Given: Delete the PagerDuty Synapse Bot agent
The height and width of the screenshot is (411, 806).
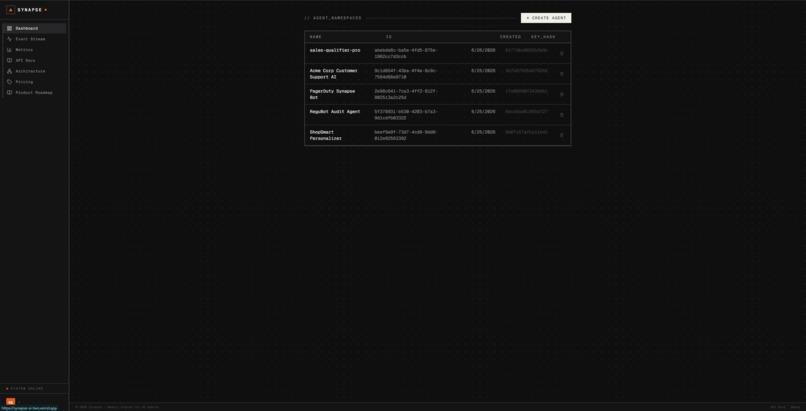Looking at the screenshot, I should pyautogui.click(x=561, y=95).
